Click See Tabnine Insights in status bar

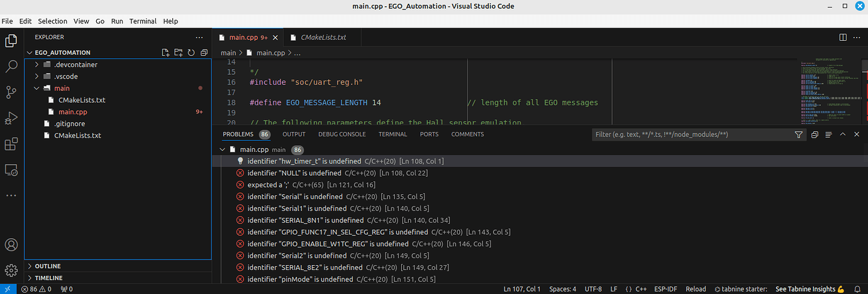point(810,289)
